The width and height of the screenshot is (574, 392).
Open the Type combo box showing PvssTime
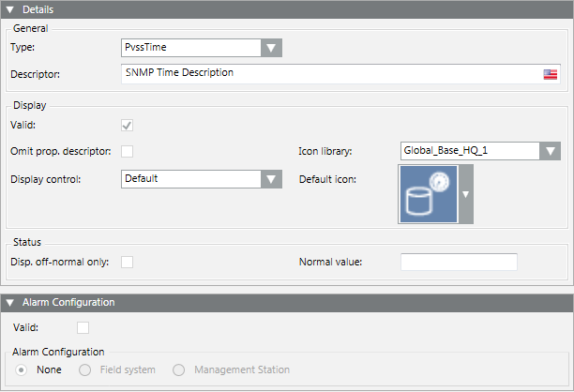pyautogui.click(x=191, y=47)
